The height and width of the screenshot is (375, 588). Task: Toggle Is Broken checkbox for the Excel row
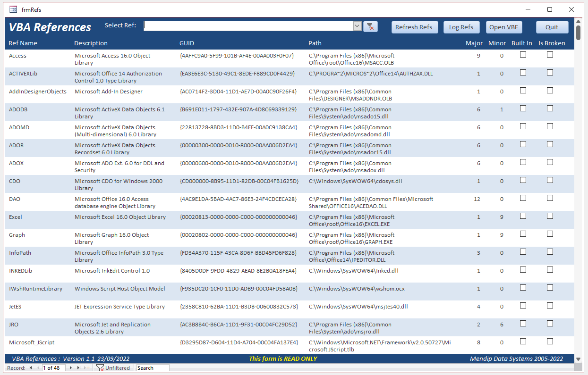pos(550,216)
